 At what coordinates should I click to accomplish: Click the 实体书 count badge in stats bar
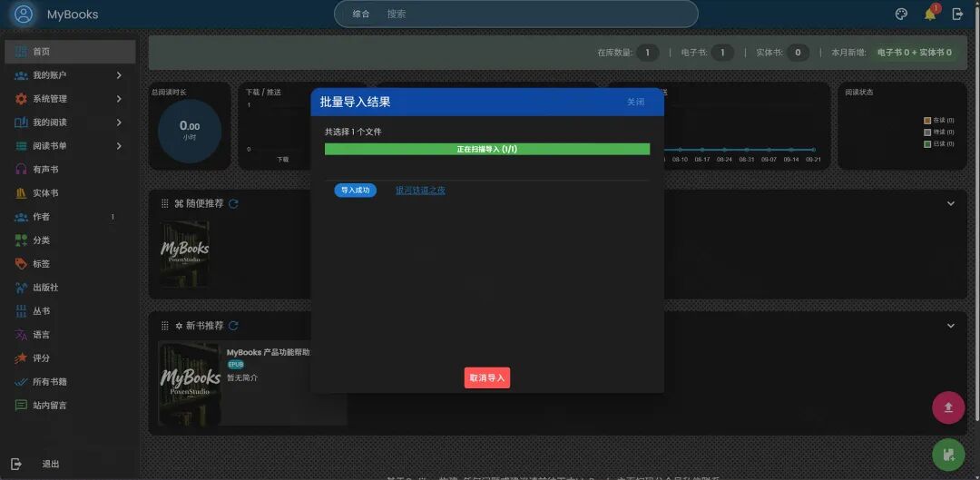tap(798, 53)
